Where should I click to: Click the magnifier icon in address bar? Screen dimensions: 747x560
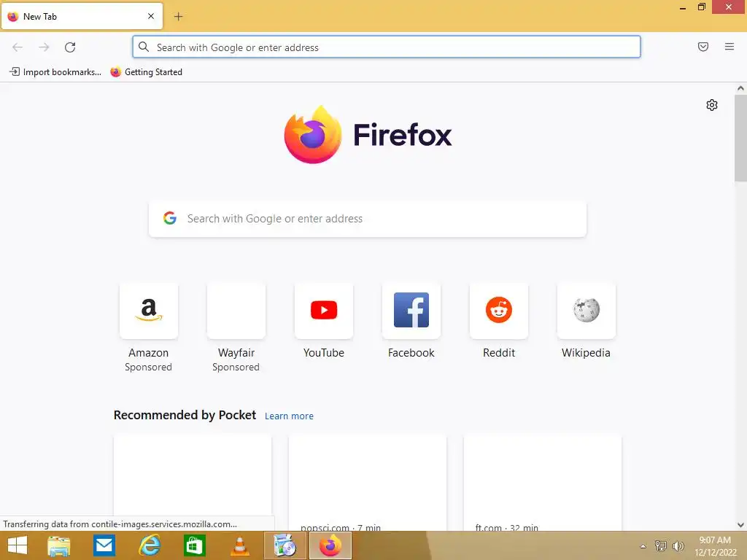click(144, 47)
